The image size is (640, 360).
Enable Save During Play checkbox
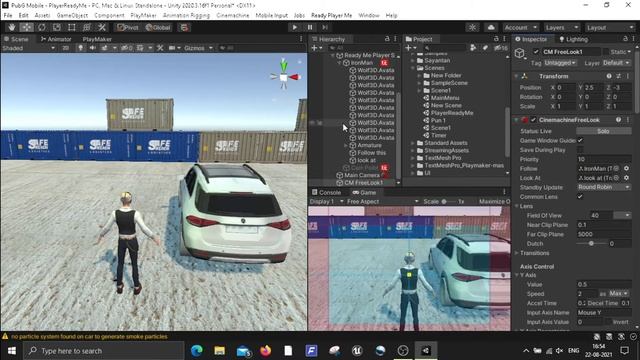click(580, 150)
